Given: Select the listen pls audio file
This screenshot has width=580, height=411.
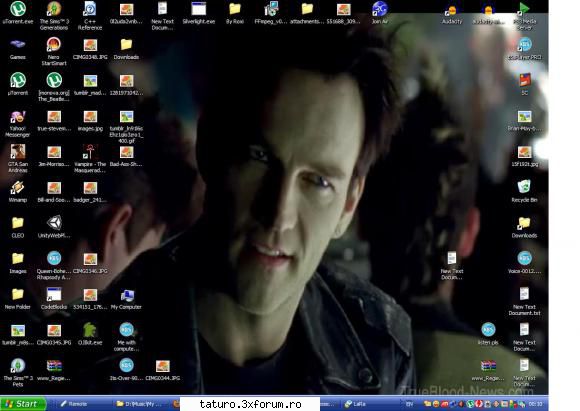Looking at the screenshot, I should point(488,334).
